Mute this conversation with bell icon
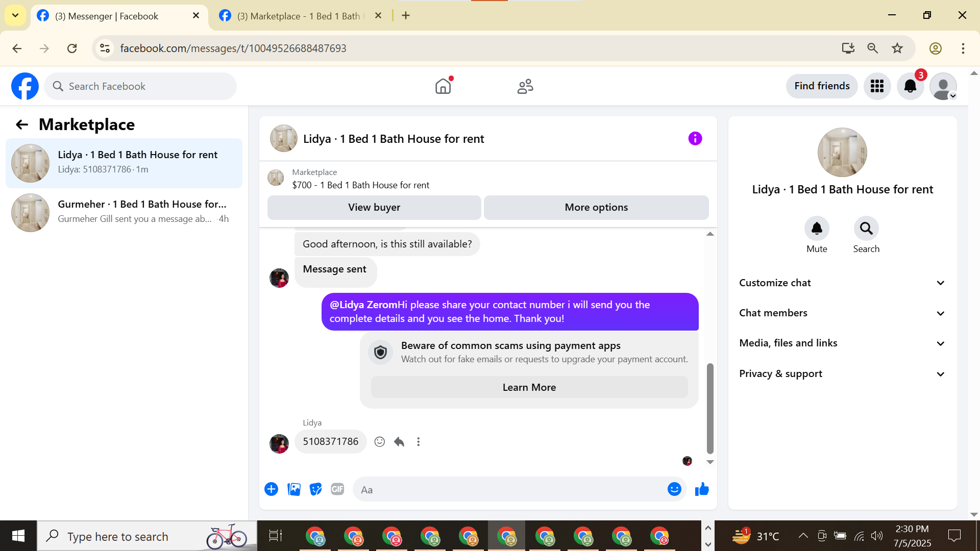This screenshot has height=551, width=980. (817, 229)
